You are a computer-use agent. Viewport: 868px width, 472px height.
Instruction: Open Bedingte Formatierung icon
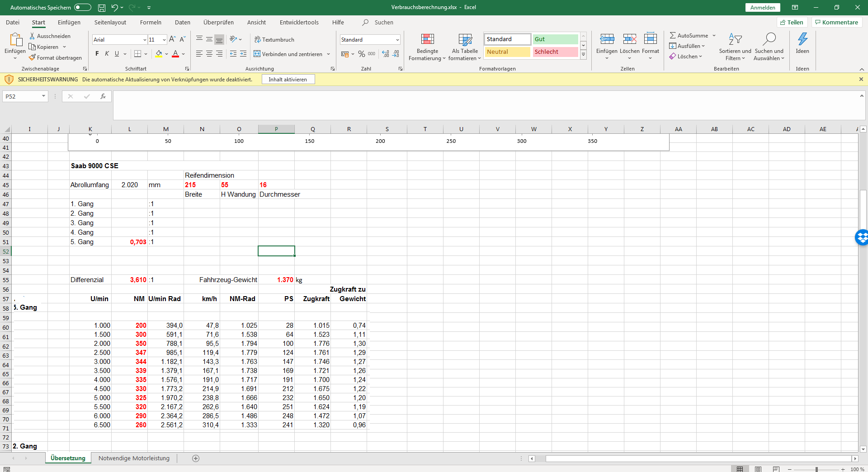[427, 39]
